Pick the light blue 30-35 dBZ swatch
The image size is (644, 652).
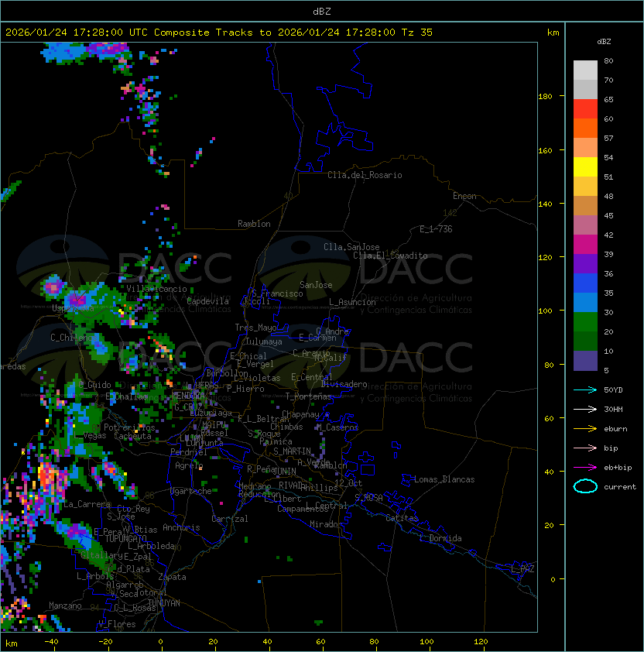click(x=585, y=302)
